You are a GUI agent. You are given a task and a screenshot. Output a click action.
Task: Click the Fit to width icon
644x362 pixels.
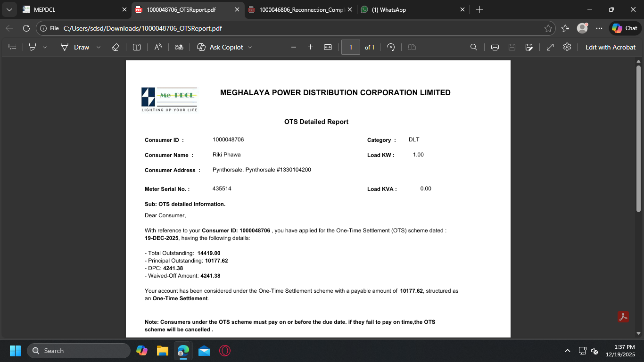point(328,47)
